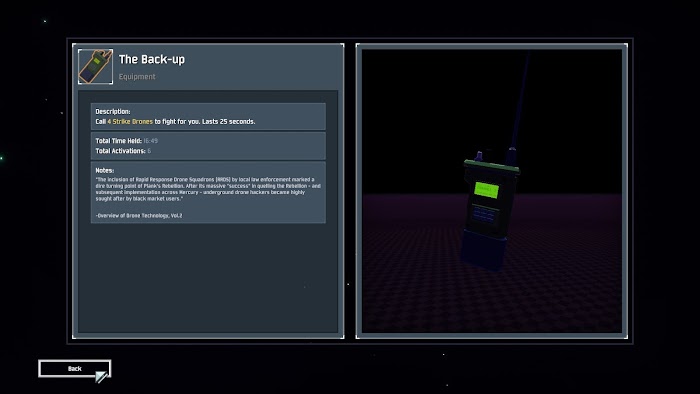
Task: Click 'Lasts 25 seconds' description text
Action: click(x=228, y=121)
